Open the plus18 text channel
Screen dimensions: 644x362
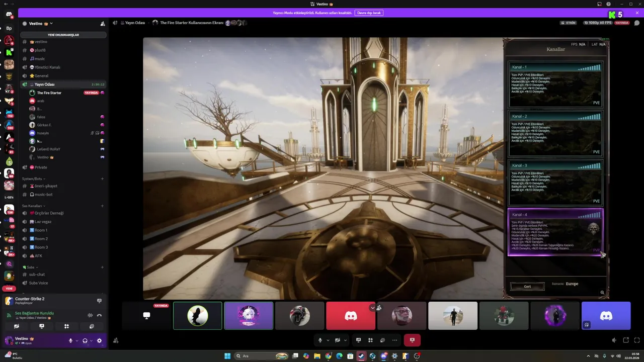(x=64, y=50)
